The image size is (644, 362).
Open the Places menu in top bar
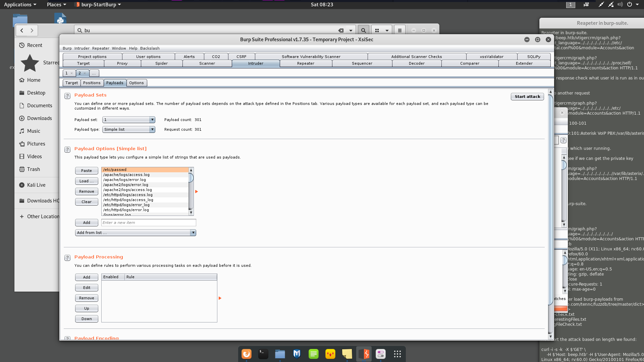[x=56, y=5]
